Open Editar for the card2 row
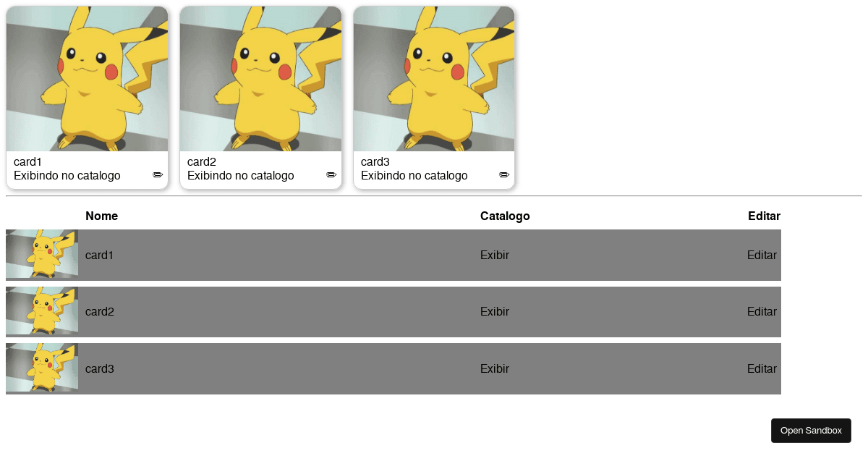Screen dimensions: 868x456 tap(762, 311)
